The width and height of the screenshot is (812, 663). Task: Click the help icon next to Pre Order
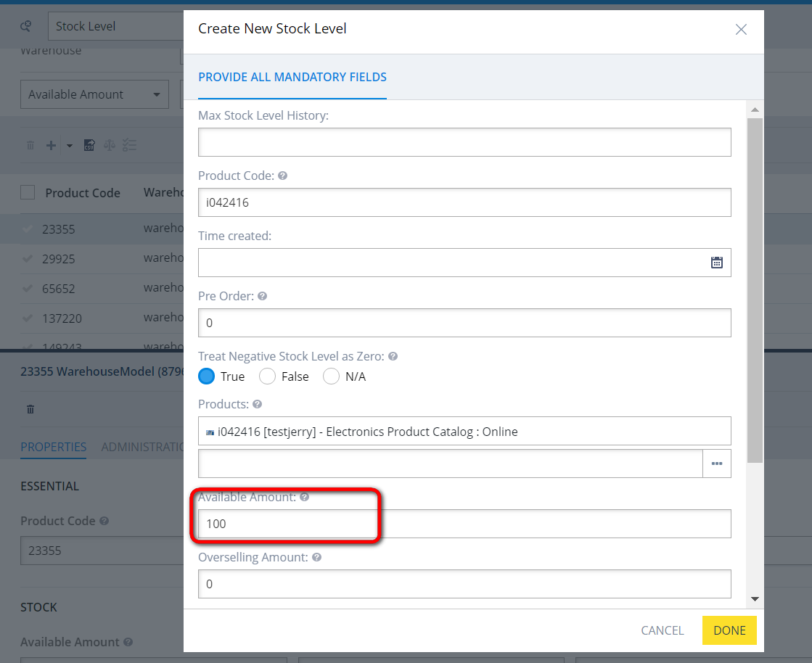click(x=262, y=296)
